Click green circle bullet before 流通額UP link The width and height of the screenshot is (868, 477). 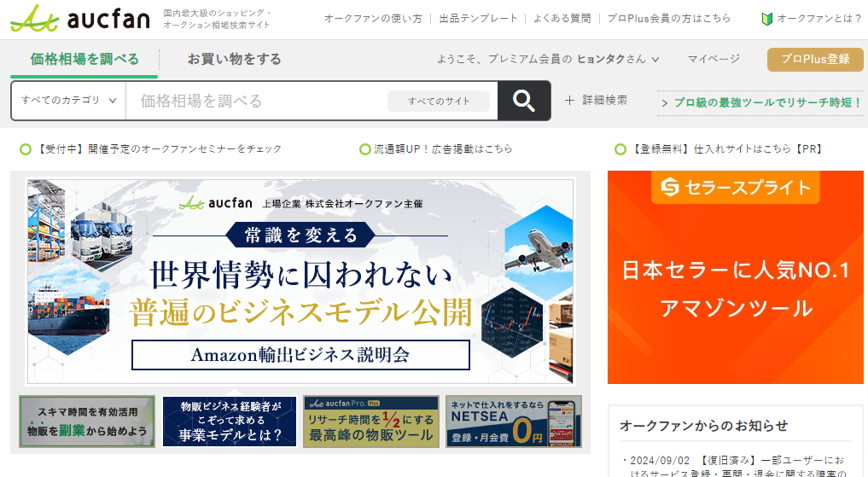tap(364, 149)
